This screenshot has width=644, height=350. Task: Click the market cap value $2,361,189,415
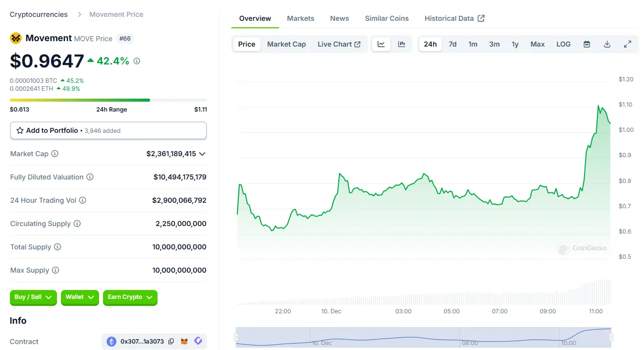[x=171, y=154]
